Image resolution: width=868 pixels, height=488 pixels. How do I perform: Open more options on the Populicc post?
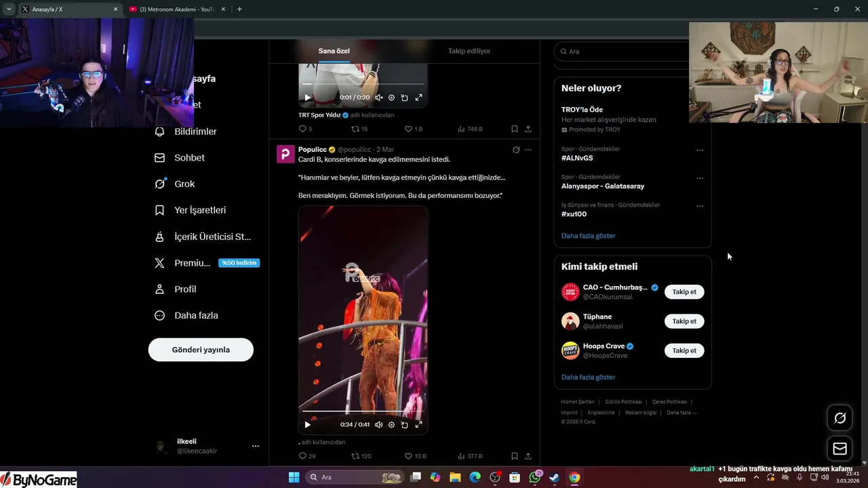click(x=528, y=149)
